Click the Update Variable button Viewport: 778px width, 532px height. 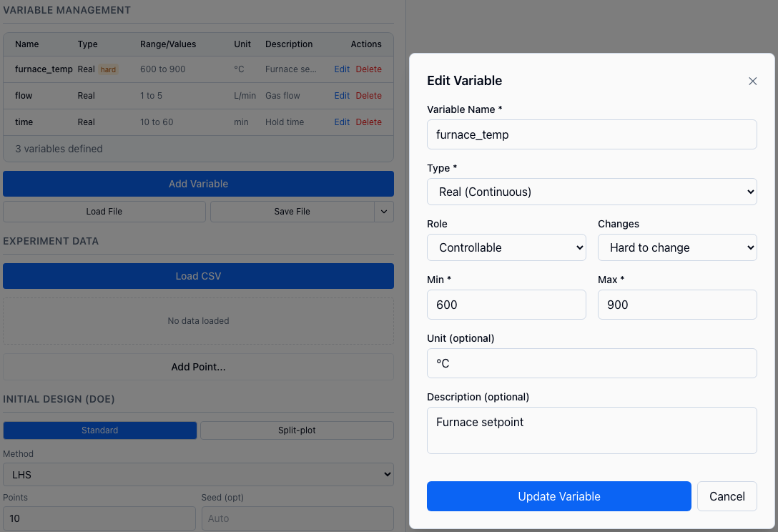[x=558, y=496]
